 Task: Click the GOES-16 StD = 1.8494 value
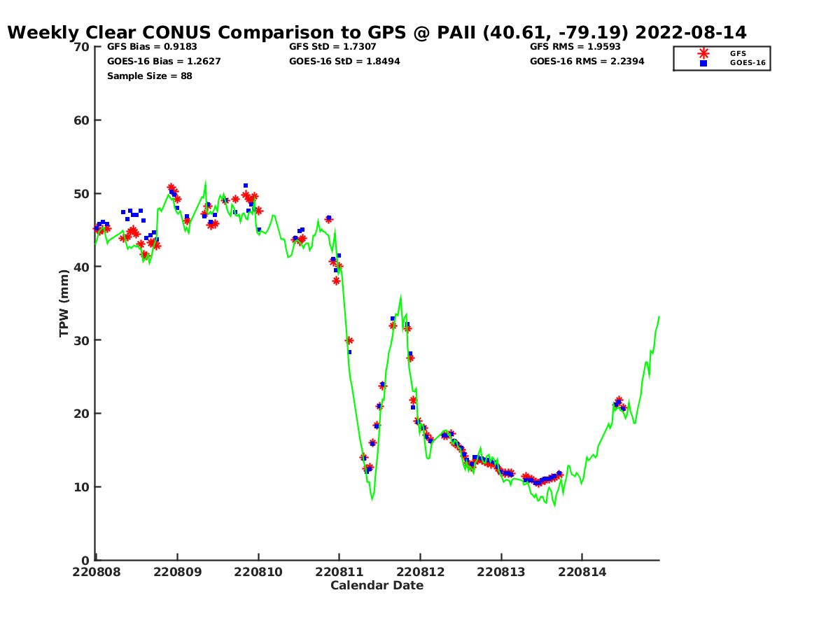coord(344,61)
